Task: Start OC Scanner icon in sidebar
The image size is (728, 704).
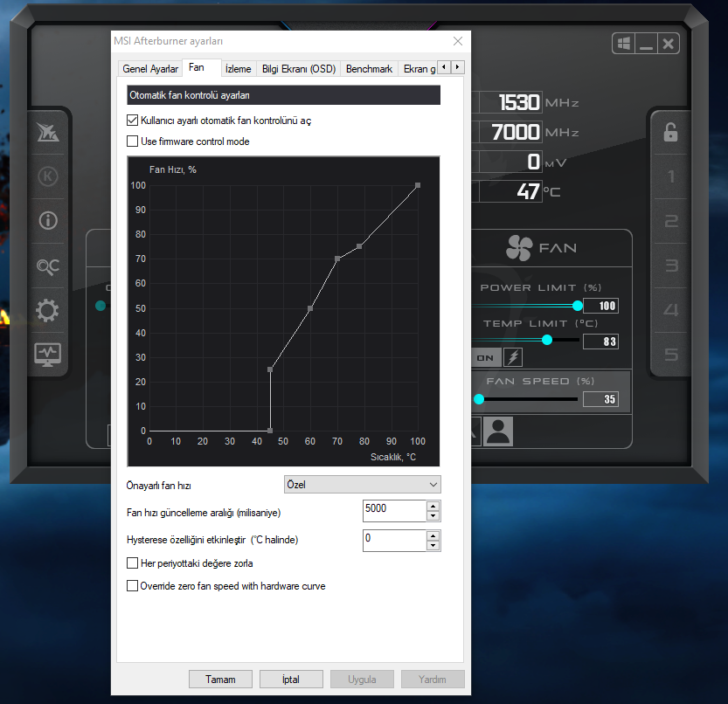Action: pos(48,266)
